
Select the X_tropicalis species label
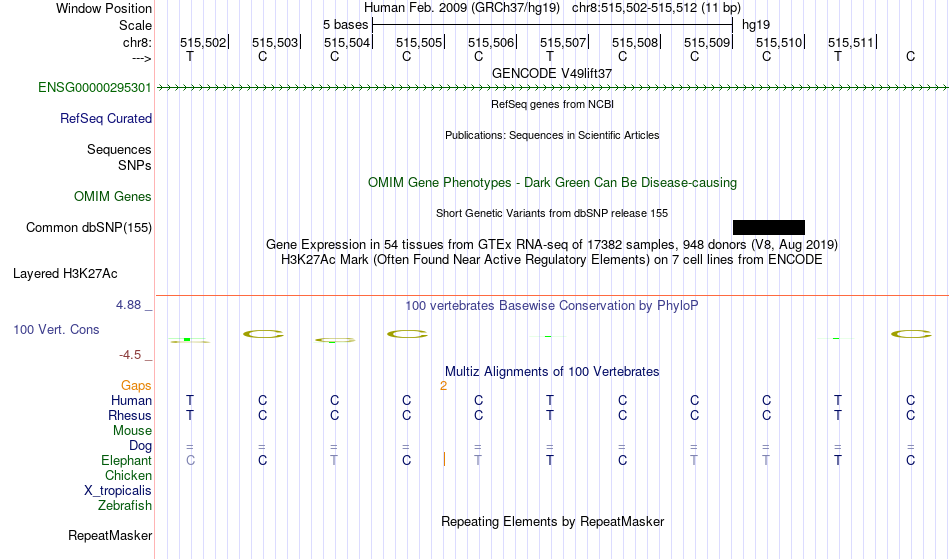pyautogui.click(x=118, y=491)
